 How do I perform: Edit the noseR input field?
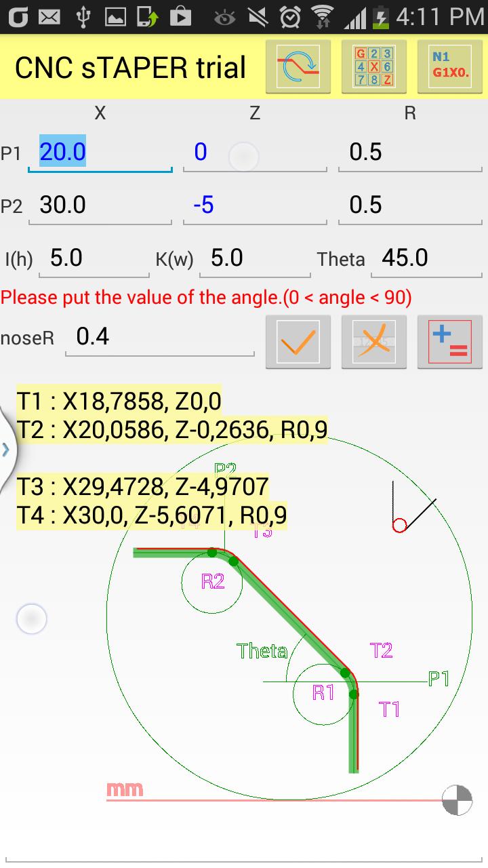160,336
